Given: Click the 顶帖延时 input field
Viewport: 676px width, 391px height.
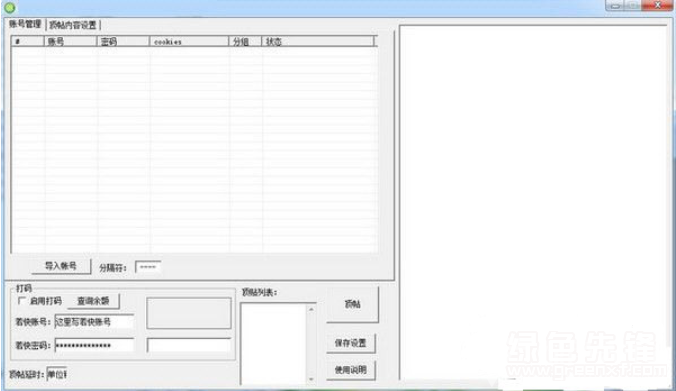Looking at the screenshot, I should click(56, 374).
